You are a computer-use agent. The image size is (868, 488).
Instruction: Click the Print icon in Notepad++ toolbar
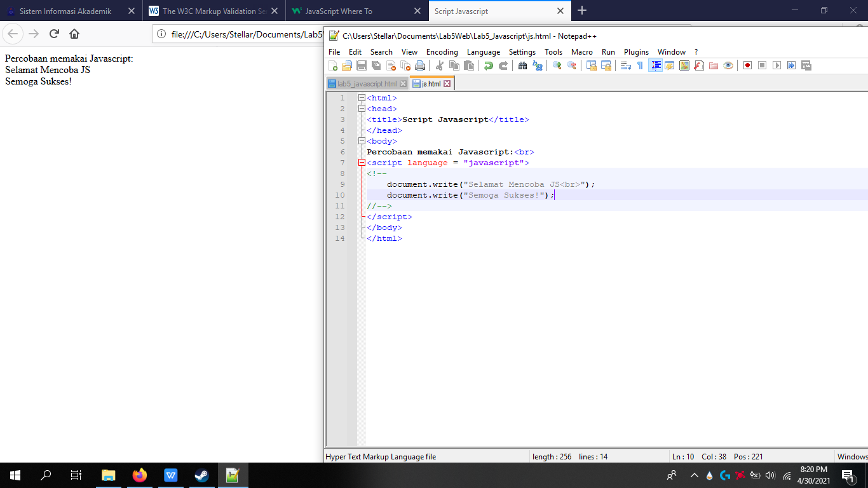(x=420, y=65)
